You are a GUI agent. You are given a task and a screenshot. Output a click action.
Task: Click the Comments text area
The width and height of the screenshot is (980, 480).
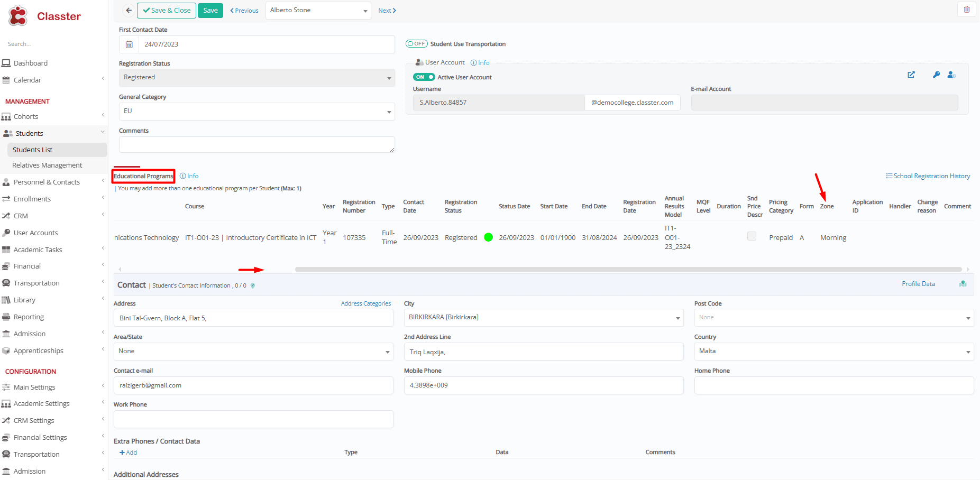coord(257,145)
